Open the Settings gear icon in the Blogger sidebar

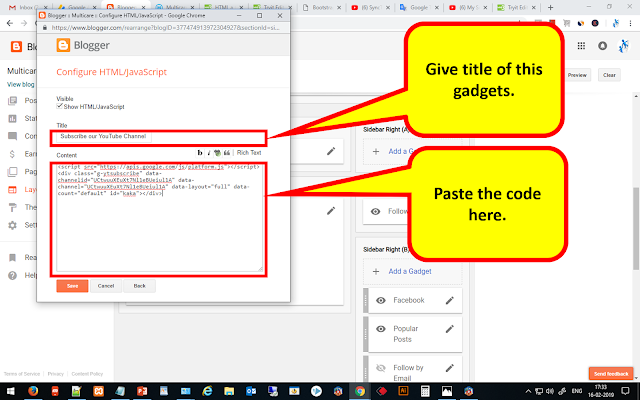click(13, 225)
